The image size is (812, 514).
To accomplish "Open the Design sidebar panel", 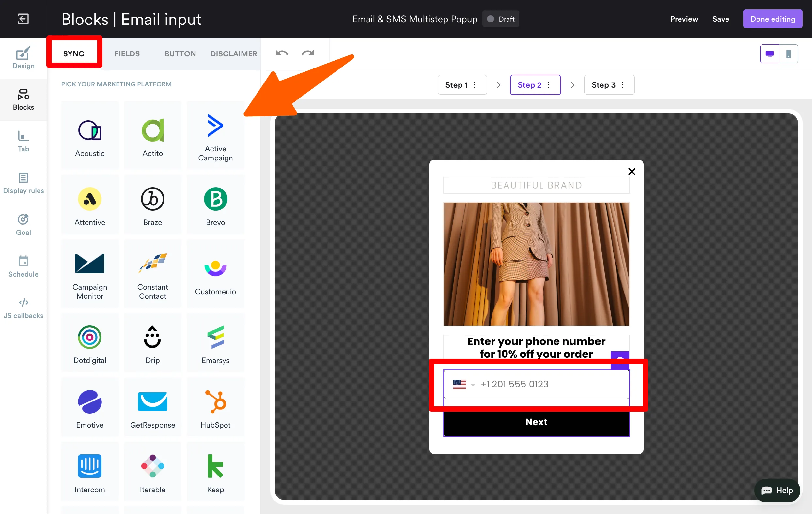I will click(x=23, y=58).
